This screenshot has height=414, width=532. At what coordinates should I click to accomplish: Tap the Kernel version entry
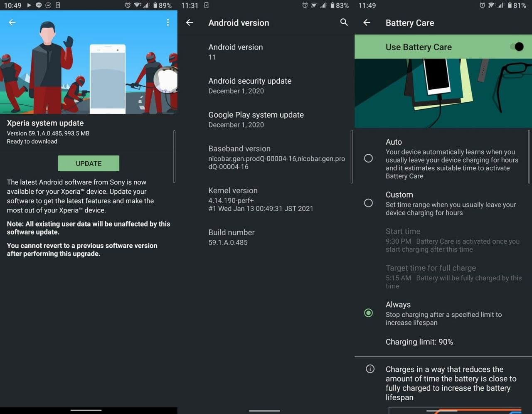coord(260,199)
